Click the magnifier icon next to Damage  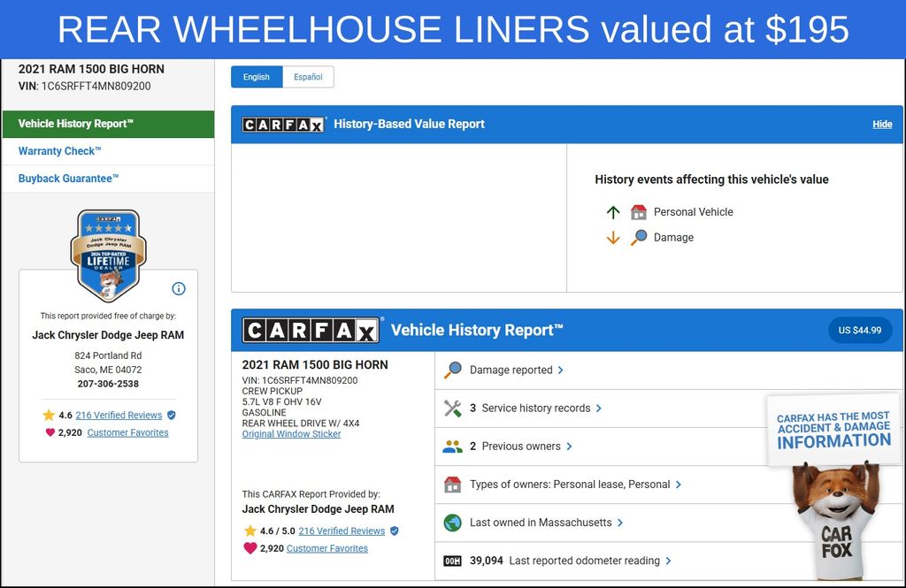click(x=639, y=237)
